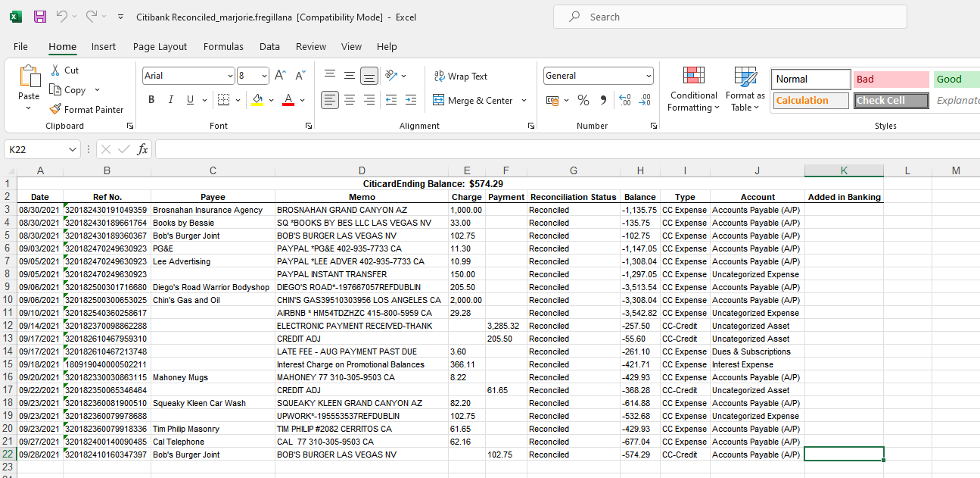Viewport: 980px width, 478px height.
Task: Apply Accounting Number Format
Action: [x=552, y=100]
